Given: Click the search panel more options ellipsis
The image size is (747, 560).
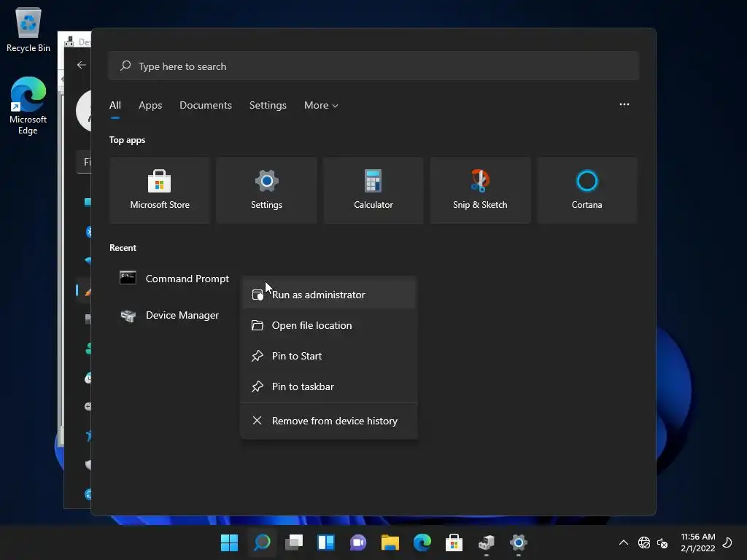Looking at the screenshot, I should tap(624, 104).
